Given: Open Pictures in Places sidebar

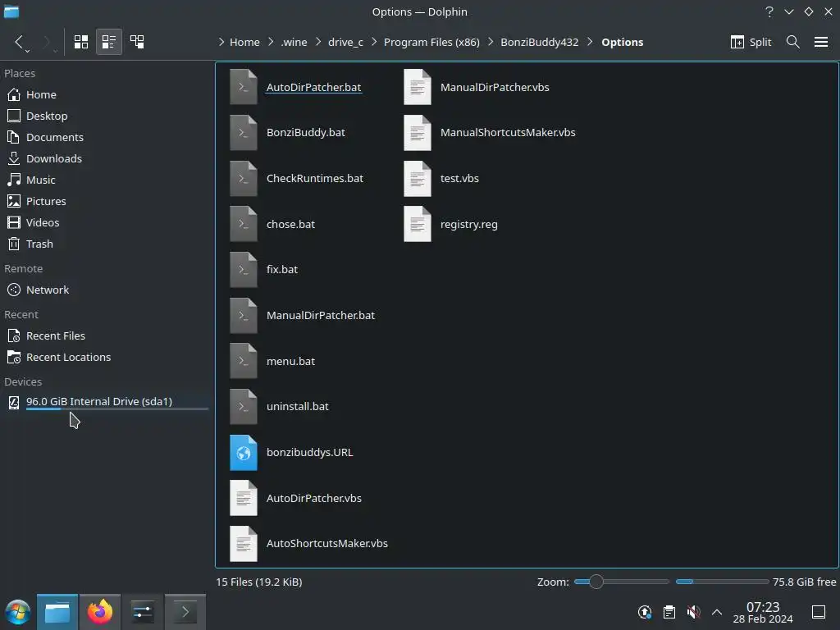Looking at the screenshot, I should (x=104, y=202).
